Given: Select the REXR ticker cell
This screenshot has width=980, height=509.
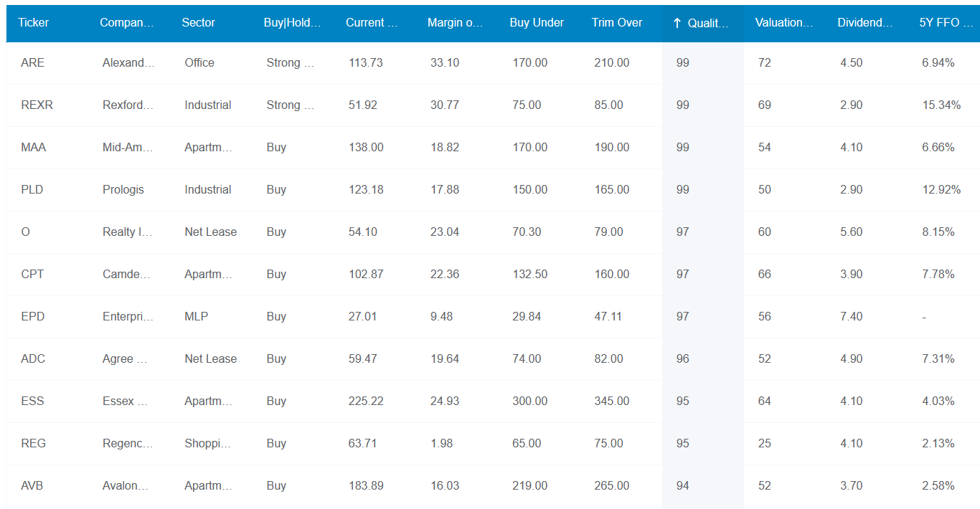Looking at the screenshot, I should click(x=37, y=105).
